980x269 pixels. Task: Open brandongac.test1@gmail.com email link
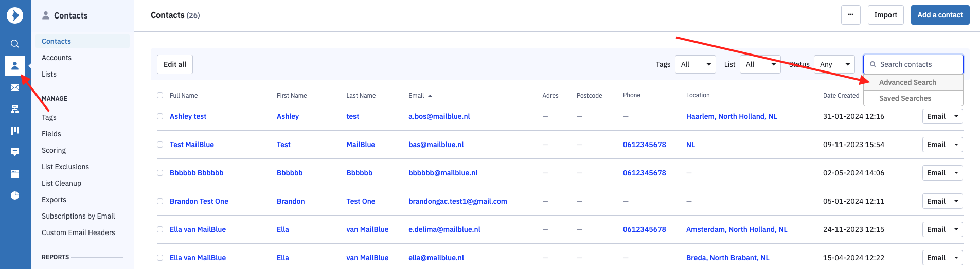tap(458, 201)
